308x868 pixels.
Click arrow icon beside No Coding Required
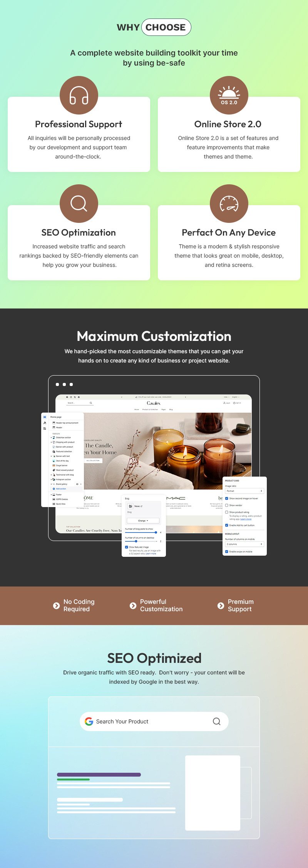pos(56,605)
